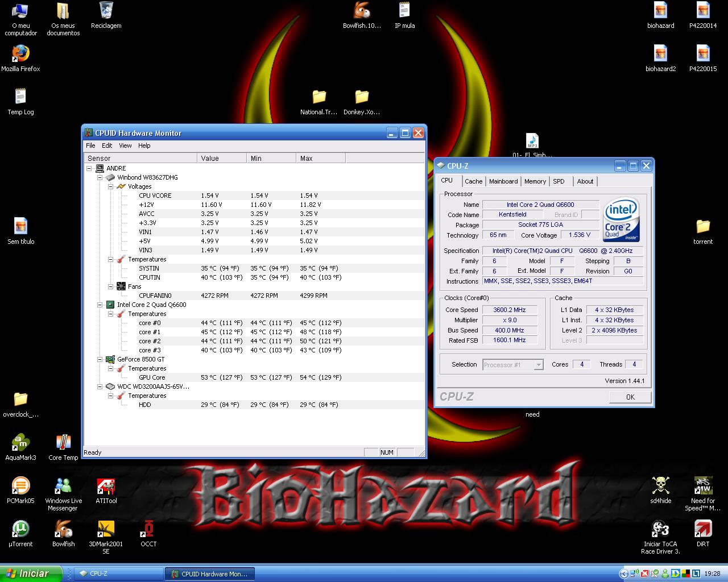Switch to the Memory tab in CPU-Z
Screen dimensions: 728x582
(x=535, y=181)
